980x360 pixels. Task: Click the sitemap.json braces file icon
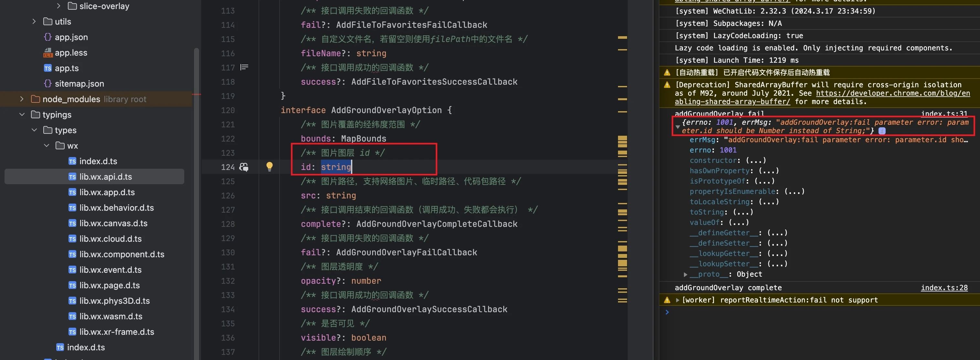click(x=48, y=84)
